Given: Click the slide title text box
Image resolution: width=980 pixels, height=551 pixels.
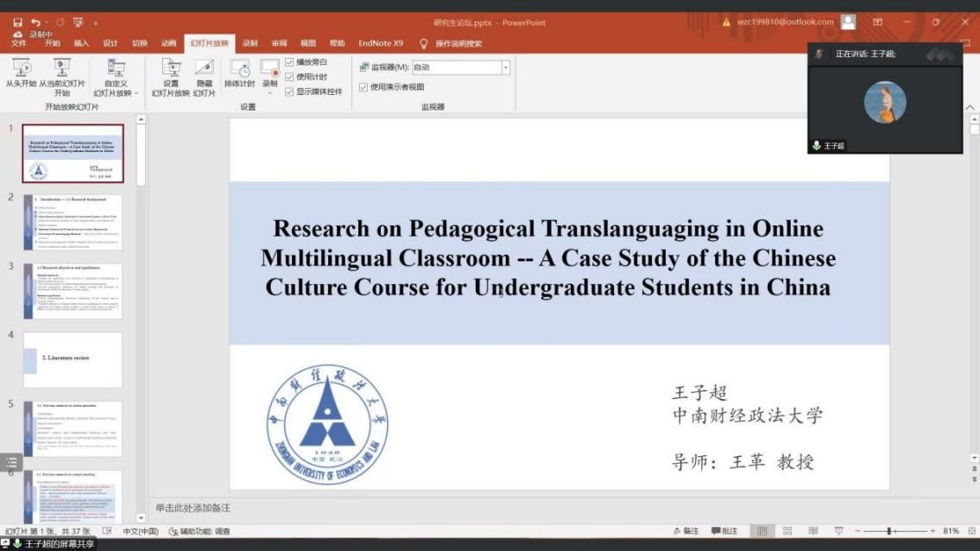Looking at the screenshot, I should point(548,257).
